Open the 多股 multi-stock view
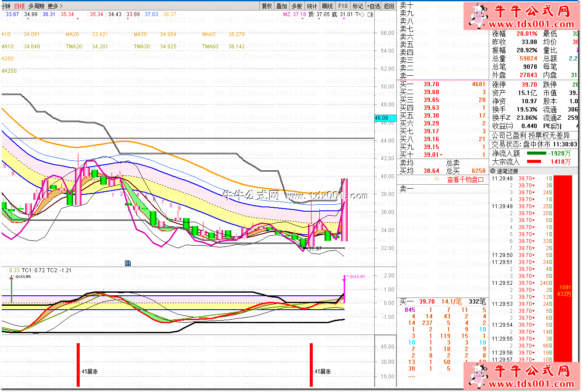 [297, 6]
